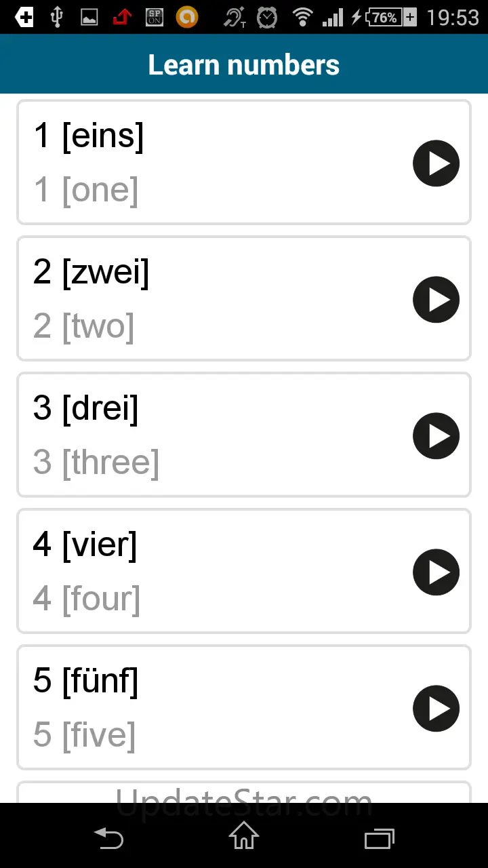
Task: Tap the alarm clock status icon
Action: click(267, 17)
